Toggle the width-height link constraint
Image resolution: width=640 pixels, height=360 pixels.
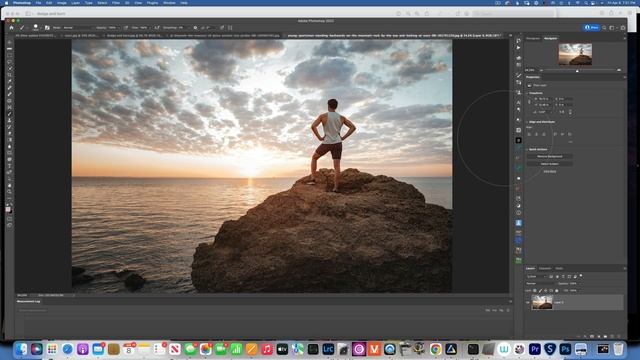point(529,102)
